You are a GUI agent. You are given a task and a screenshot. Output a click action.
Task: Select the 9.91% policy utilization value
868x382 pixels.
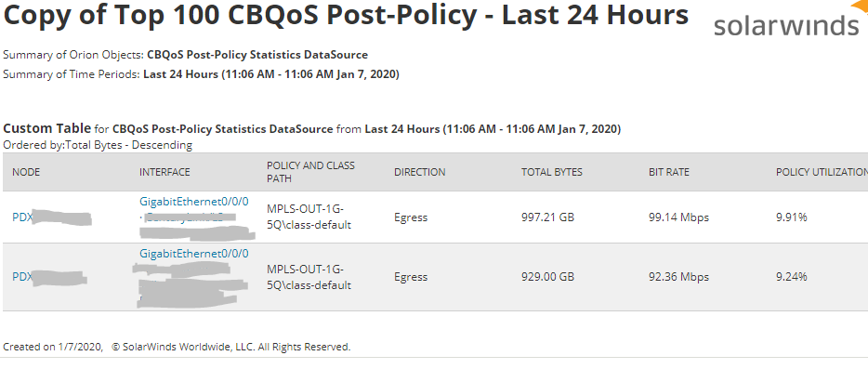point(791,217)
